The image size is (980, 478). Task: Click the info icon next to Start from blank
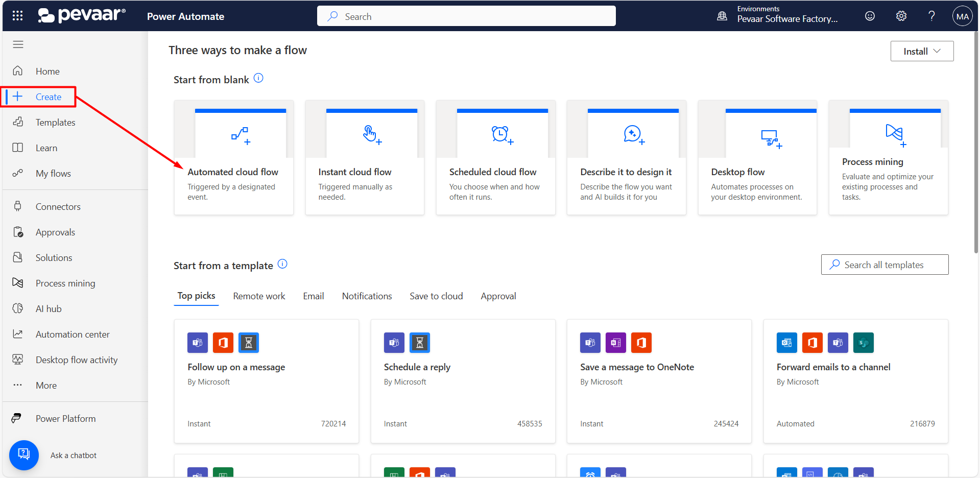[258, 78]
